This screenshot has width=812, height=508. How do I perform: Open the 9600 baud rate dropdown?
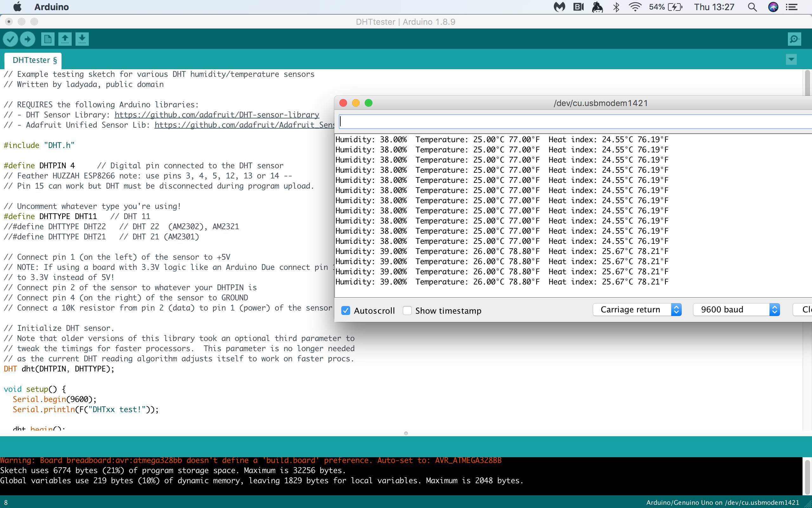[x=737, y=310]
